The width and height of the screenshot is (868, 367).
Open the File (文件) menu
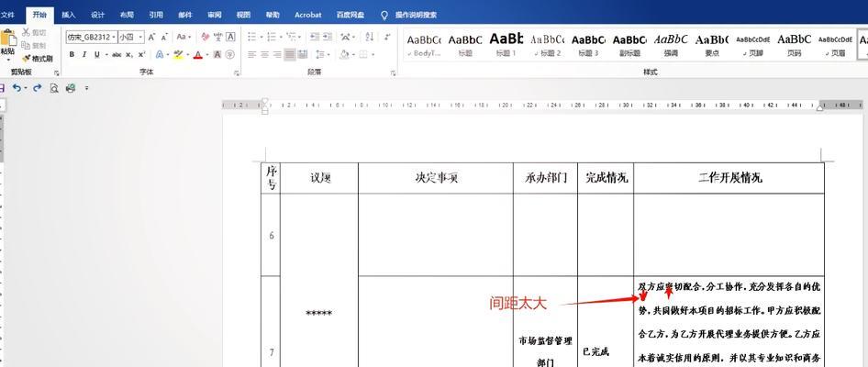pyautogui.click(x=7, y=15)
